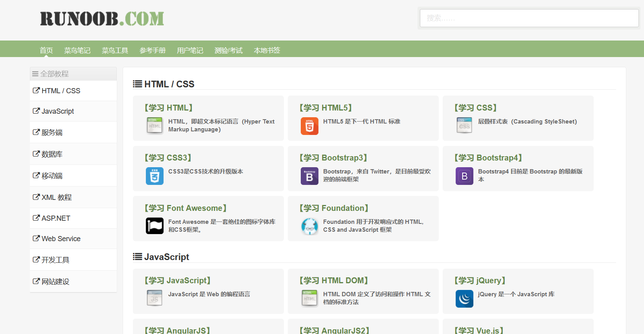
Task: Open the 【学习 Vue.js】 tutorial link
Action: 479,330
